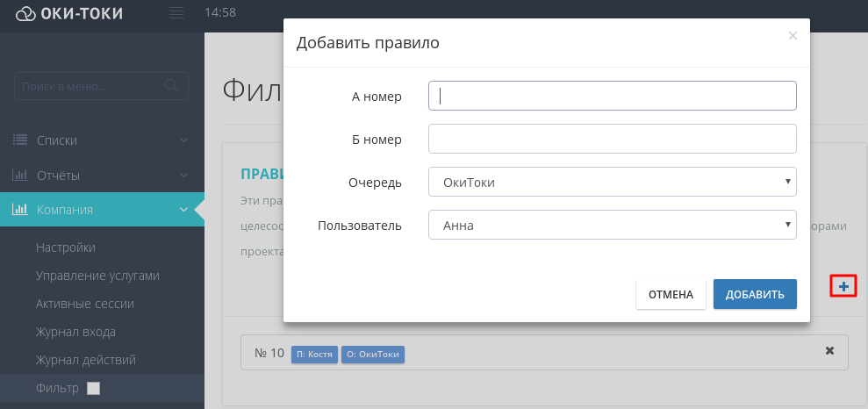Image resolution: width=868 pixels, height=409 pixels.
Task: Click the Списки list icon
Action: pos(20,140)
